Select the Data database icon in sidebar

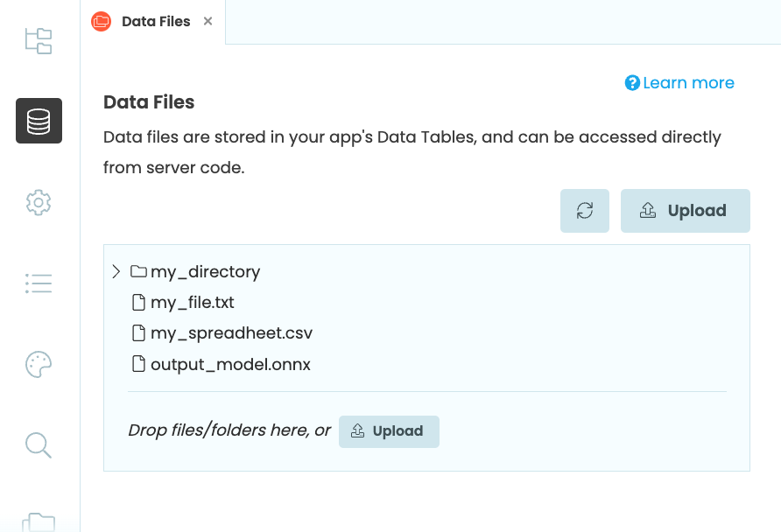tap(39, 121)
